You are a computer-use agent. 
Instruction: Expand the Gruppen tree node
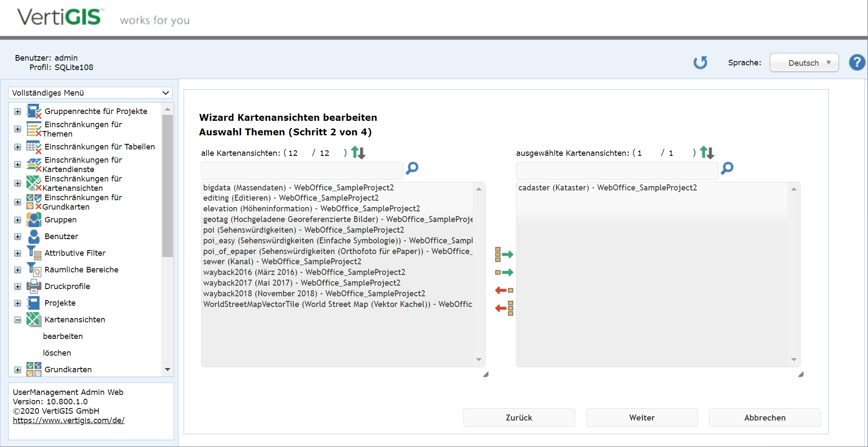18,220
